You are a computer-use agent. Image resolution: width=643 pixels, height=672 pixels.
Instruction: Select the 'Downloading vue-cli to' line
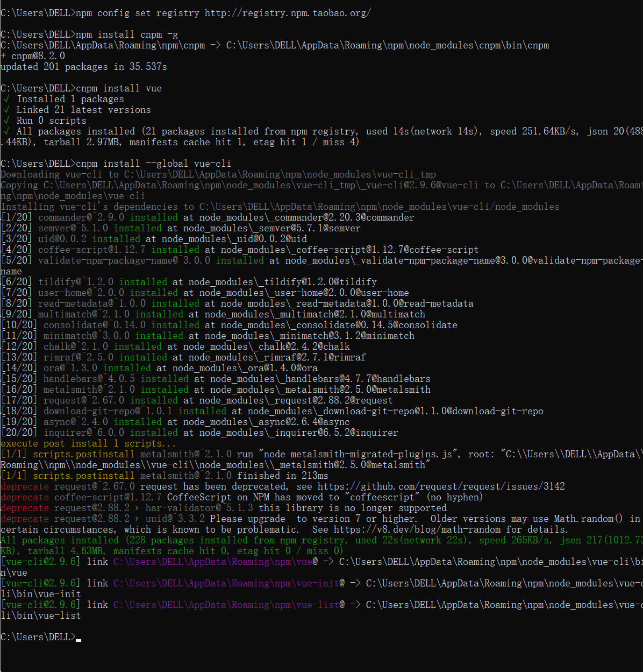[218, 174]
